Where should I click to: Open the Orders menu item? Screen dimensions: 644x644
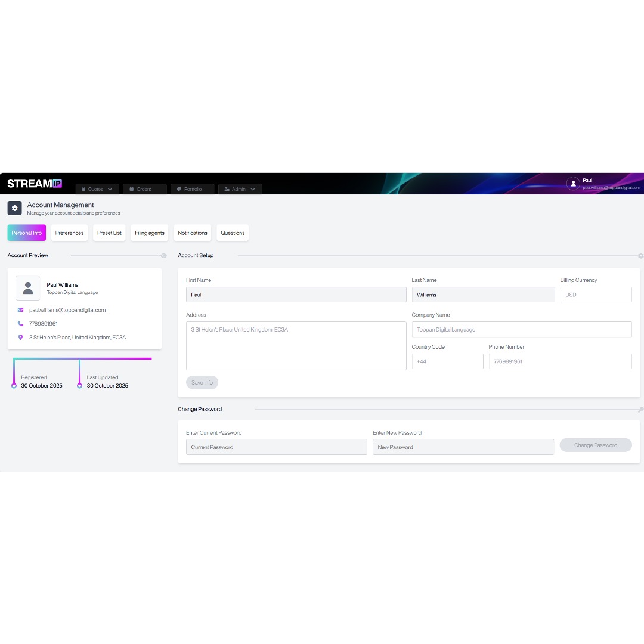[144, 189]
